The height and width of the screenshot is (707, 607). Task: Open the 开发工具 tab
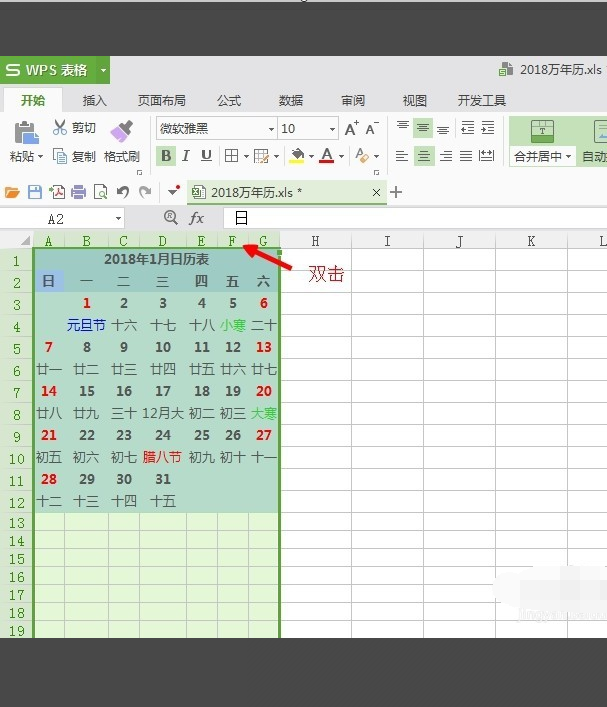(482, 101)
